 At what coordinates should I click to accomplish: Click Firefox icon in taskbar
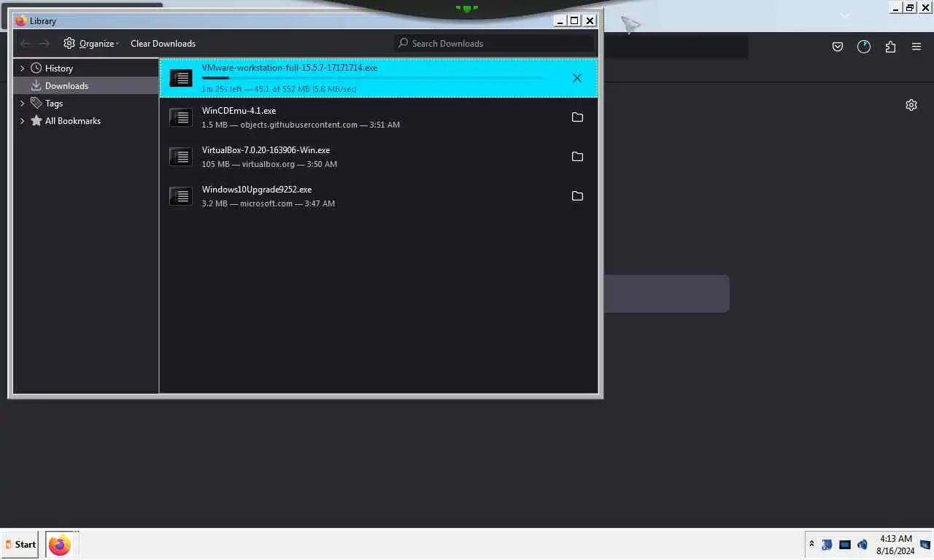coord(60,545)
